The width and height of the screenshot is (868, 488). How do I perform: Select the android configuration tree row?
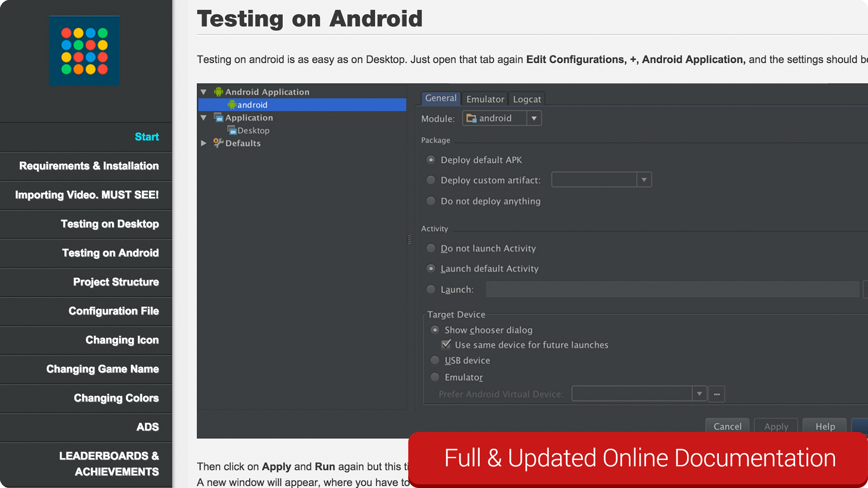click(x=302, y=105)
